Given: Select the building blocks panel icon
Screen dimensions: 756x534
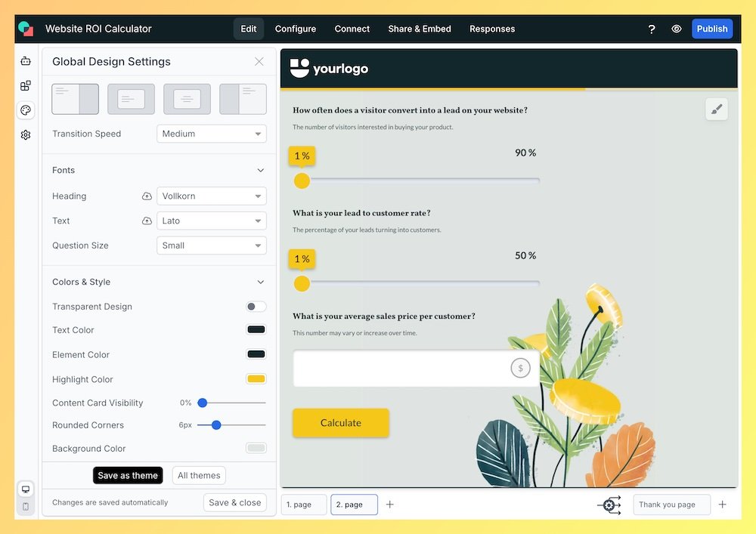Looking at the screenshot, I should [26, 85].
